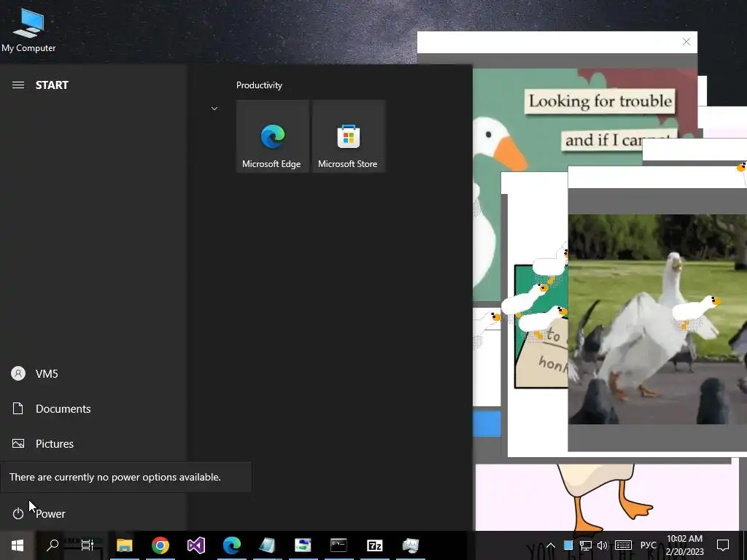Screen dimensions: 747x560
Task: Open clock showing 10:02 AM
Action: [x=684, y=545]
